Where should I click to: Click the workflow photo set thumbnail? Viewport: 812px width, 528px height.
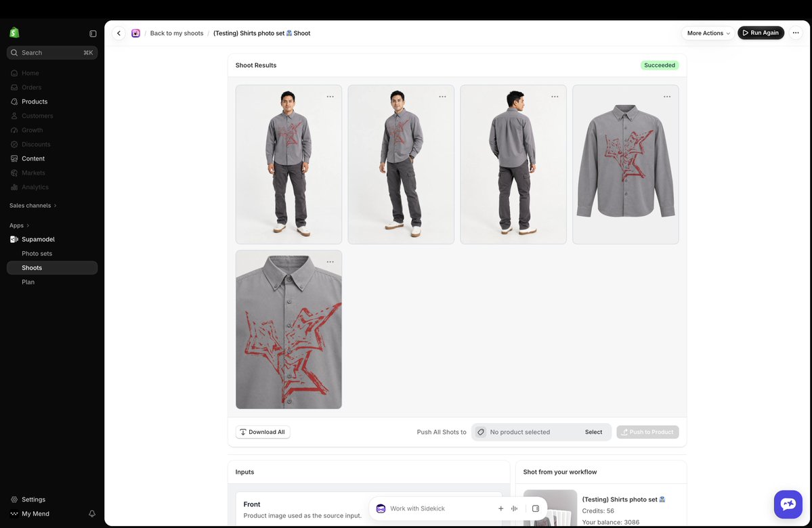tap(550, 508)
